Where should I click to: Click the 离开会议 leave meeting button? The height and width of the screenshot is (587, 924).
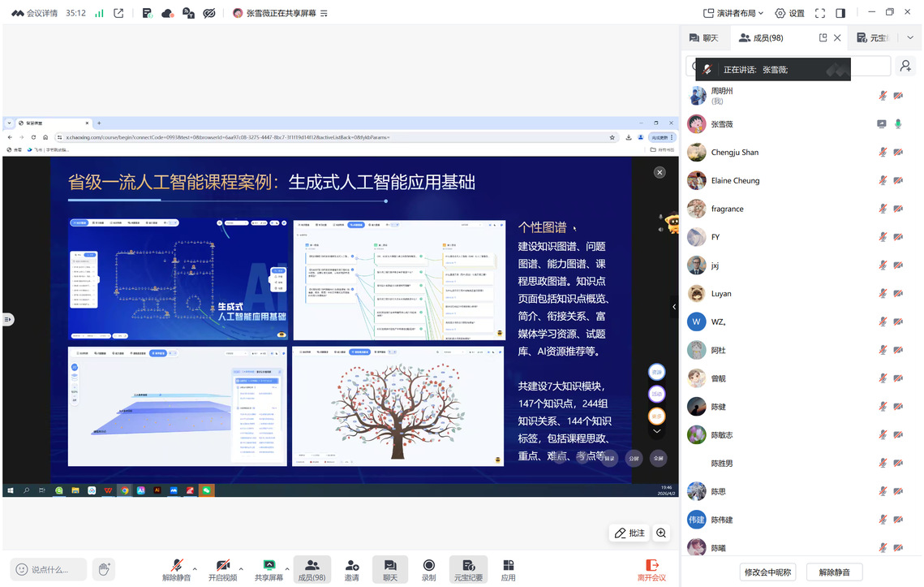coord(651,569)
